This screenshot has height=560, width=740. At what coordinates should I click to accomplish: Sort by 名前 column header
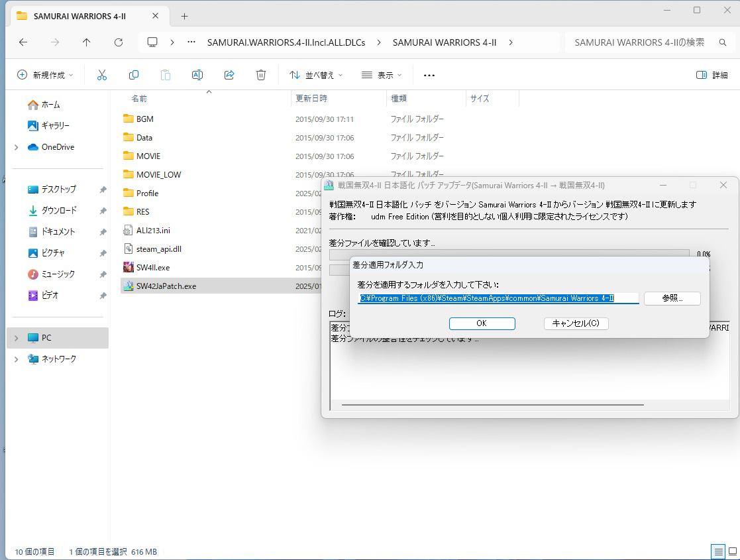click(139, 99)
